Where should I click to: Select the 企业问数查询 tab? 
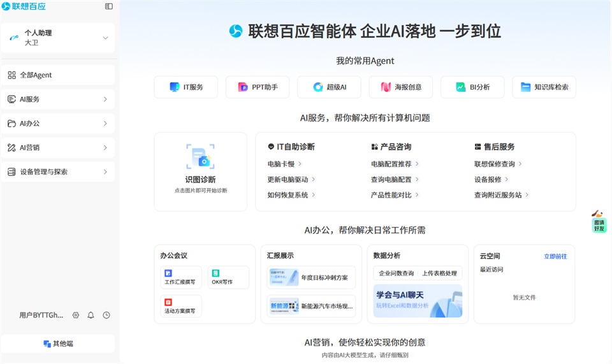coord(396,273)
